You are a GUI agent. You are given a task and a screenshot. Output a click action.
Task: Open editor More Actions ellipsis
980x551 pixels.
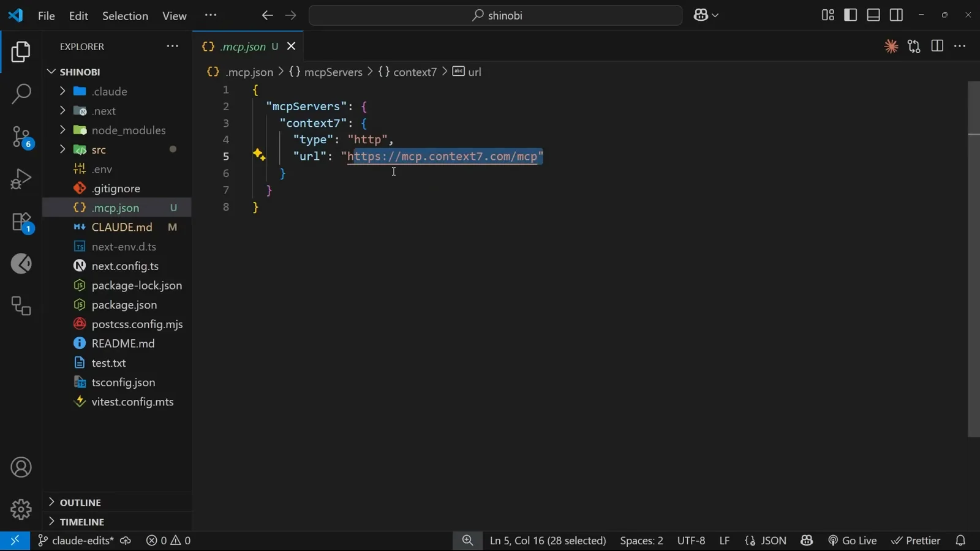(960, 47)
